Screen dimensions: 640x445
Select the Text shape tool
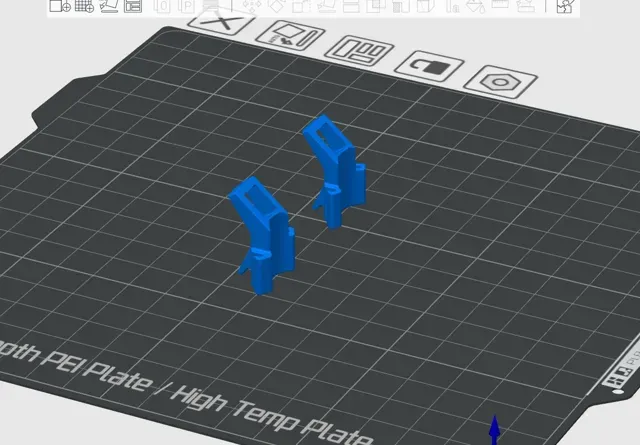[452, 6]
